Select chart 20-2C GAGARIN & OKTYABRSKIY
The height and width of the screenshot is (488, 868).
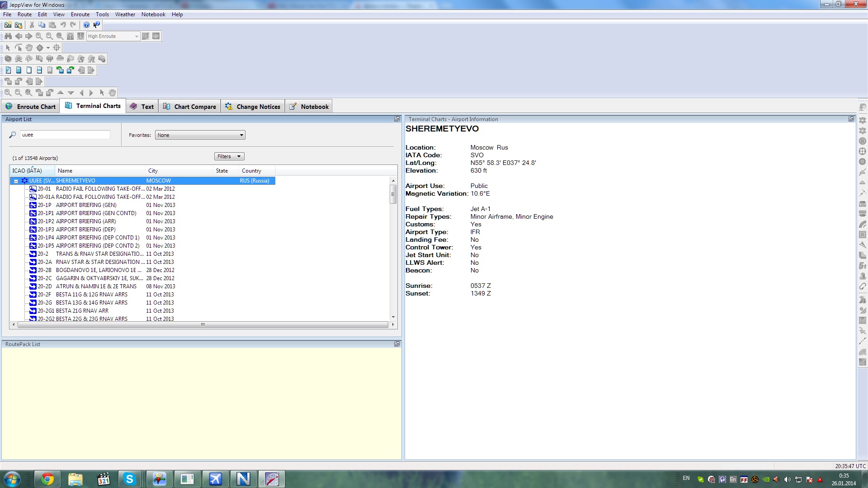[x=102, y=278]
